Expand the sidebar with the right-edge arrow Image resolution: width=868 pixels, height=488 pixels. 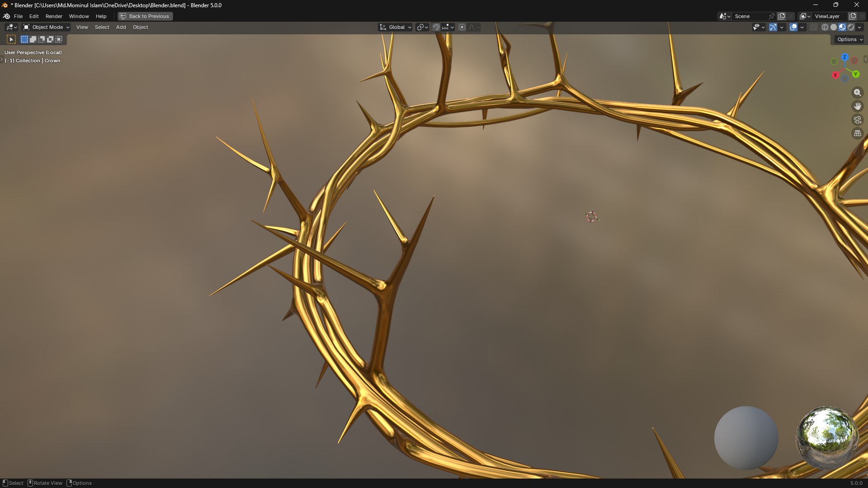coord(865,59)
